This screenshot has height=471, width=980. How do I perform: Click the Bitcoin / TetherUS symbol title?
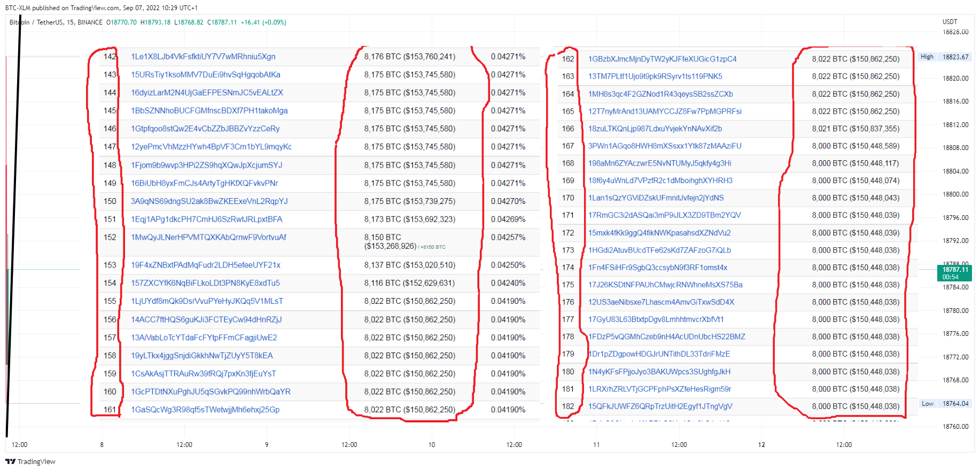[x=36, y=22]
